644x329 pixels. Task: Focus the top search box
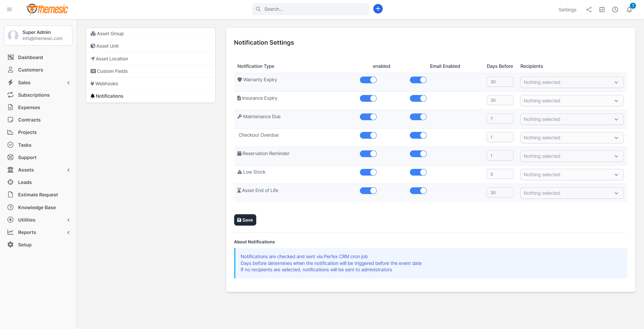[310, 9]
